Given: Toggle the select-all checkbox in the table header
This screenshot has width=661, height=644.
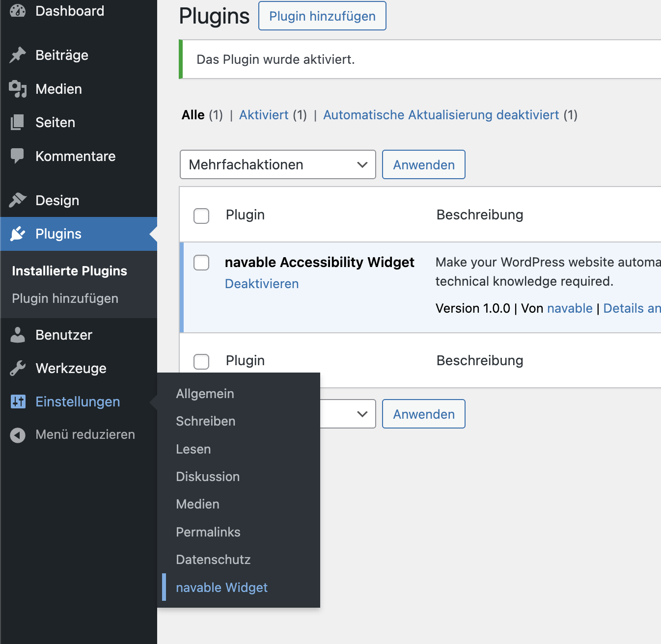Looking at the screenshot, I should point(201,215).
